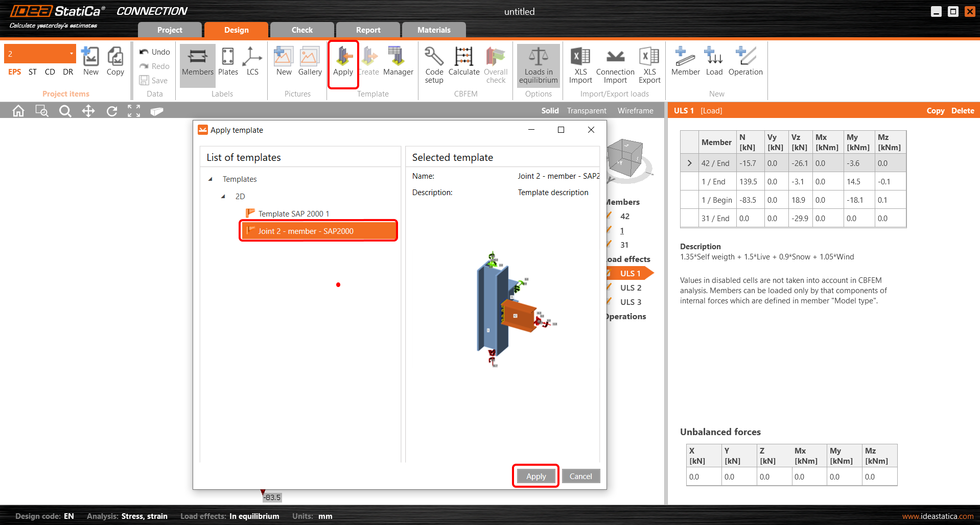Open the project item number dropdown
The height and width of the screenshot is (525, 980).
[x=71, y=54]
